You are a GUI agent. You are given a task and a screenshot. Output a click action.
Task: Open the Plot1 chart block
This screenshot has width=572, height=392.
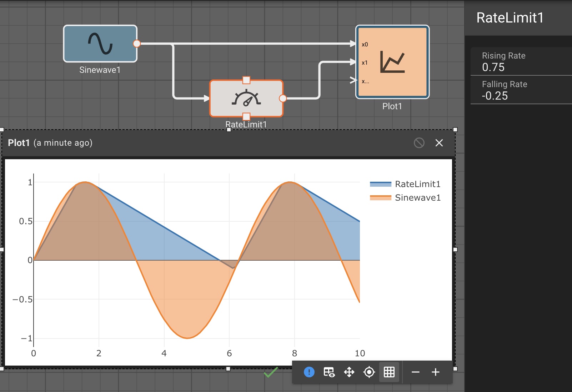click(392, 62)
